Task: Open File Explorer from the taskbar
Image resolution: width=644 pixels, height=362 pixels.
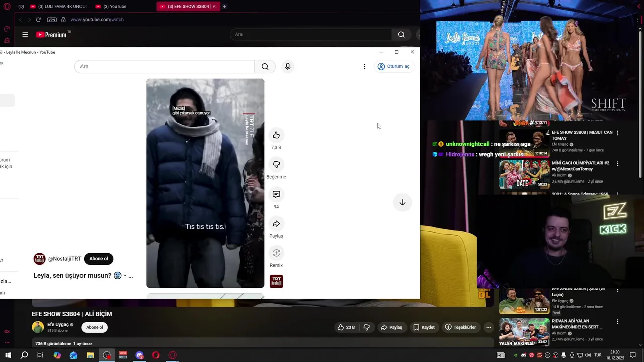Action: coord(90,355)
